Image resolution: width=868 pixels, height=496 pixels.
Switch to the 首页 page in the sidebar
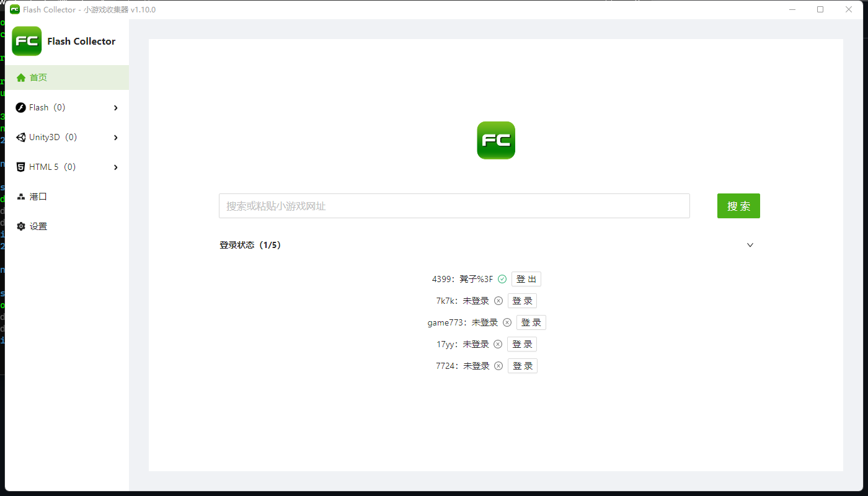pyautogui.click(x=38, y=77)
